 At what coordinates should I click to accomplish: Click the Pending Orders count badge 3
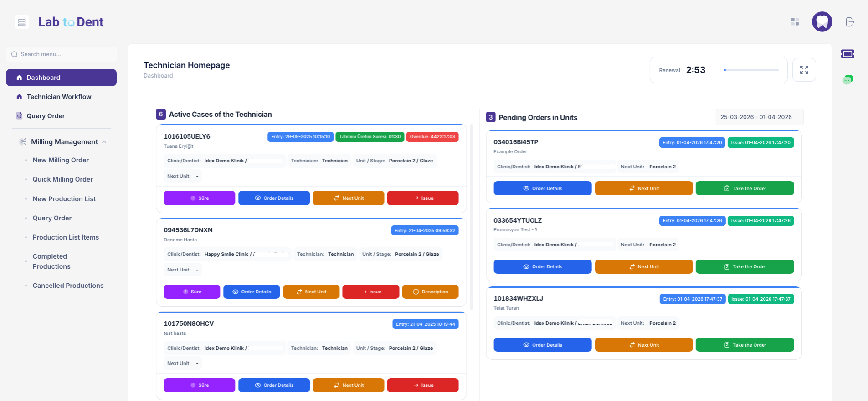491,117
